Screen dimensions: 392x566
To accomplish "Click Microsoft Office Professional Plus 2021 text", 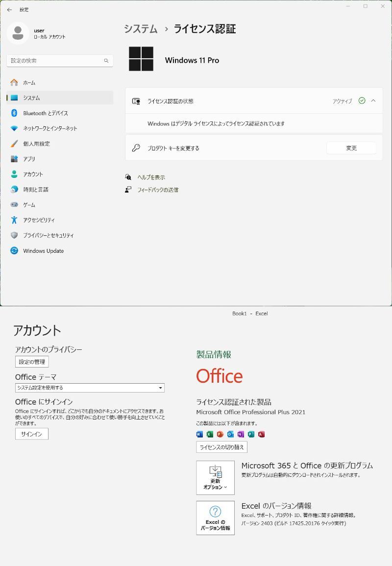I will 250,412.
